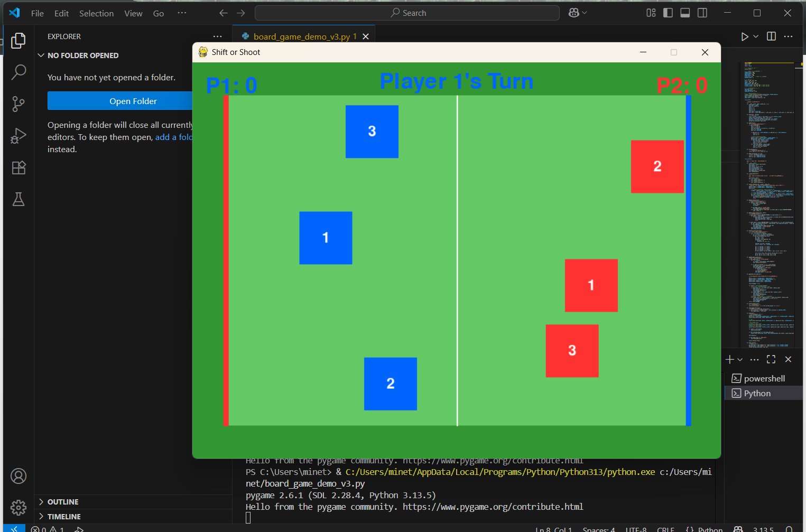Select blue piece number 1
The height and width of the screenshot is (532, 806).
(326, 238)
